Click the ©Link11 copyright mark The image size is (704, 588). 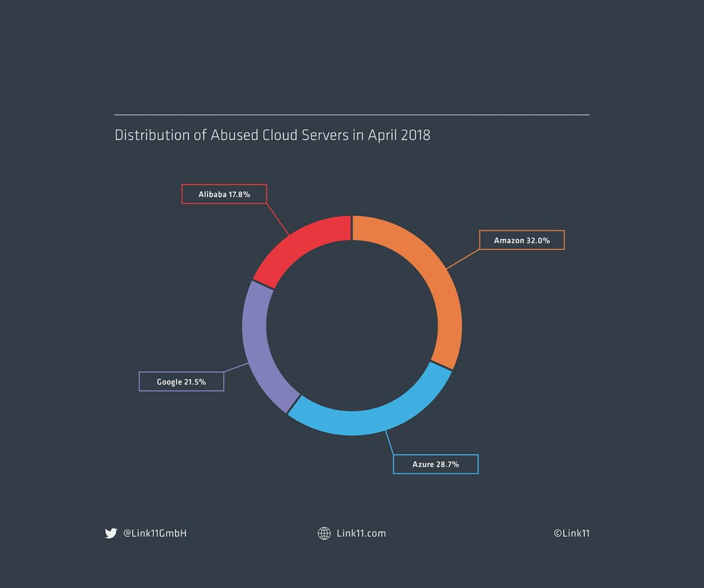coord(571,533)
